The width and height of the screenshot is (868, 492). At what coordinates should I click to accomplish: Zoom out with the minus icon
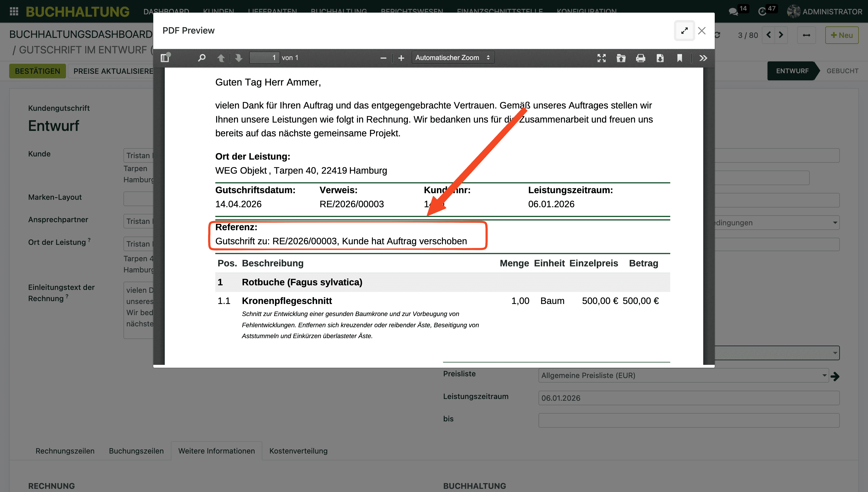[x=383, y=58]
